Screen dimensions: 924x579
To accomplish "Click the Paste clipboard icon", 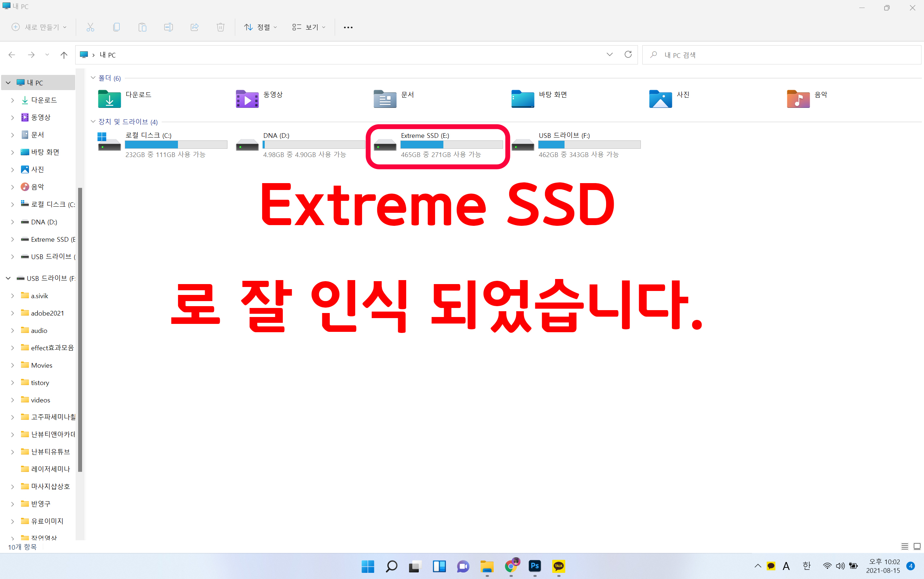I will click(142, 27).
